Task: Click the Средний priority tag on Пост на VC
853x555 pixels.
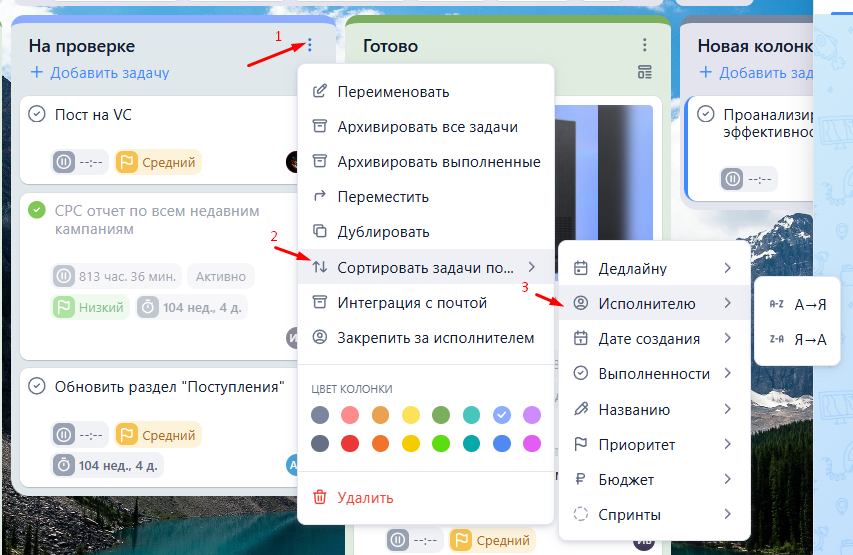Action: click(x=158, y=162)
